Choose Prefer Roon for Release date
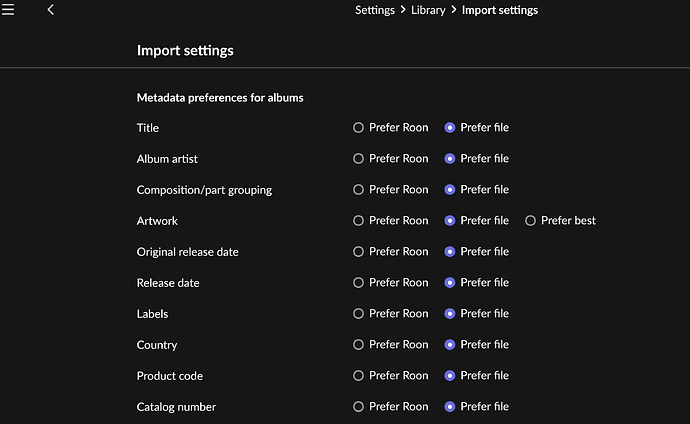The height and width of the screenshot is (424, 690). (x=359, y=283)
